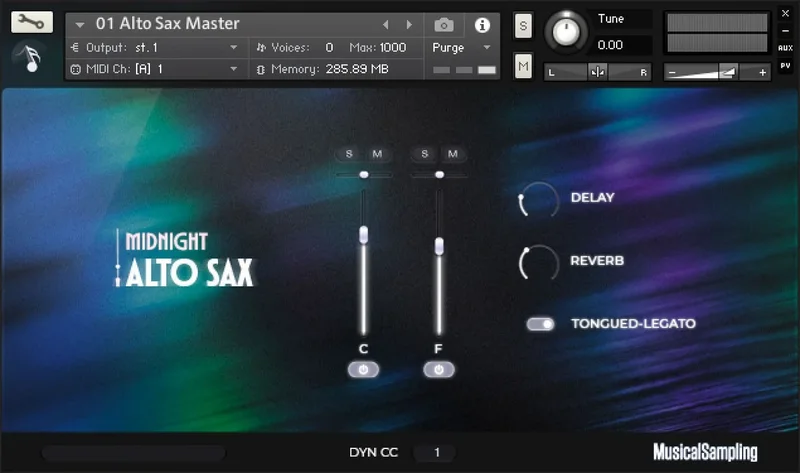Mute the C microphone channel
This screenshot has width=800, height=473.
[x=377, y=154]
